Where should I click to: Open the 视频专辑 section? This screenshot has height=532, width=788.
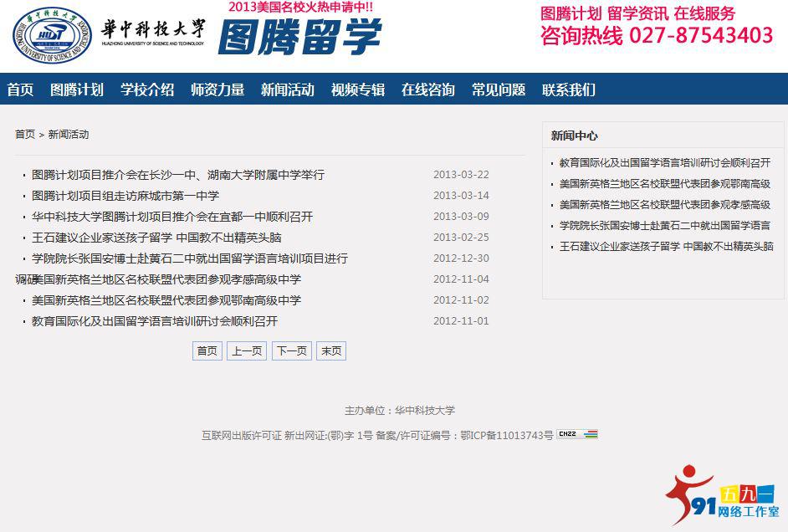[x=358, y=90]
